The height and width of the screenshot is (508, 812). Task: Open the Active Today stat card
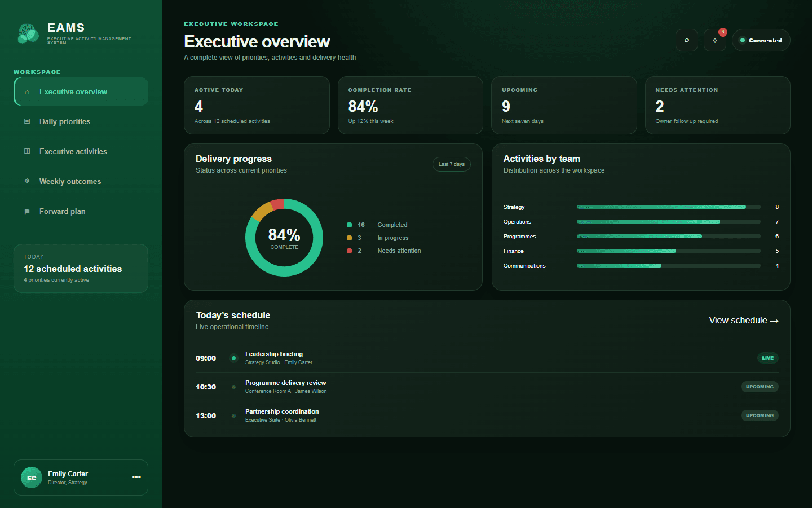tap(257, 105)
